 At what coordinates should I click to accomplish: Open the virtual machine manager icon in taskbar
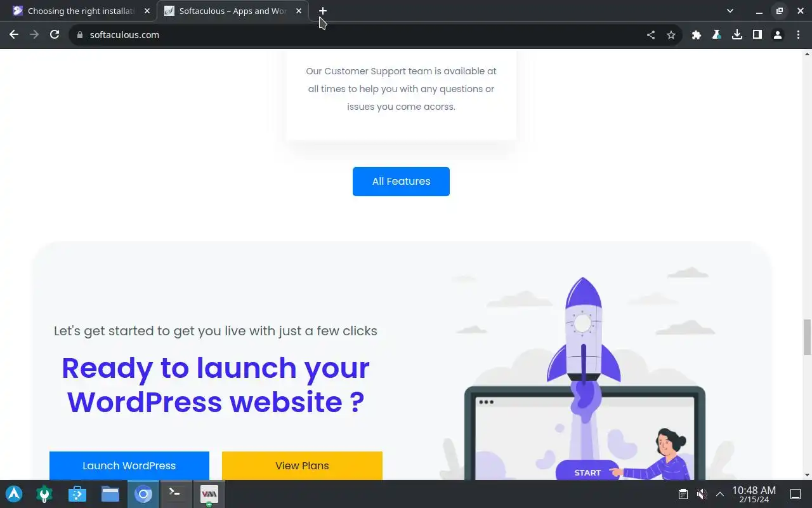tap(209, 494)
